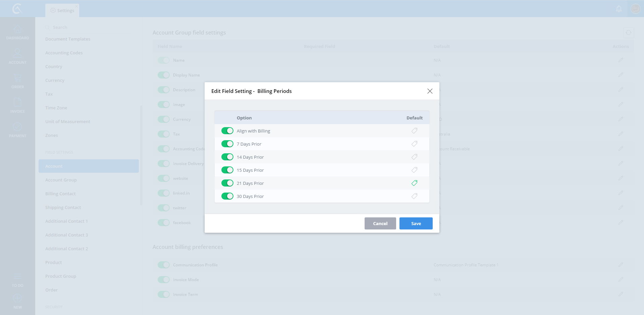This screenshot has width=644, height=315.
Task: Turn off the 30 Days Prior toggle
Action: pyautogui.click(x=227, y=196)
